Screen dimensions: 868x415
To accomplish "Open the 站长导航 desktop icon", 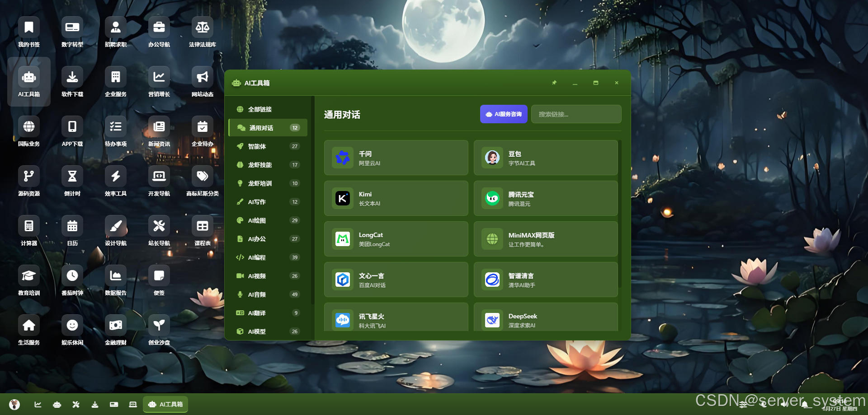I will (x=159, y=231).
